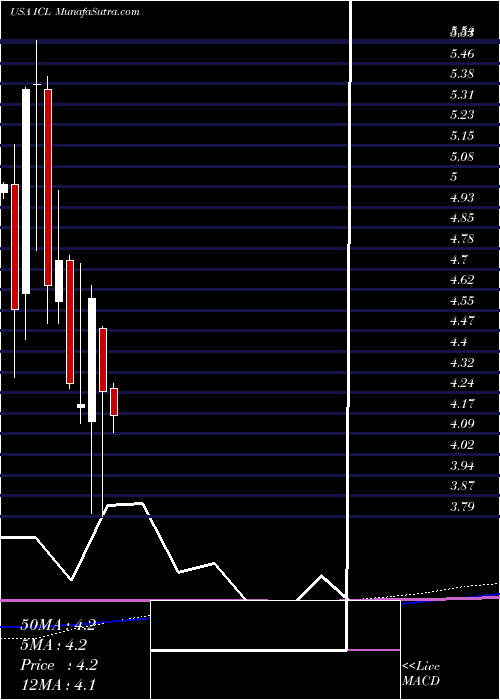Click the 4.32 price axis label
The height and width of the screenshot is (700, 500).
click(462, 362)
